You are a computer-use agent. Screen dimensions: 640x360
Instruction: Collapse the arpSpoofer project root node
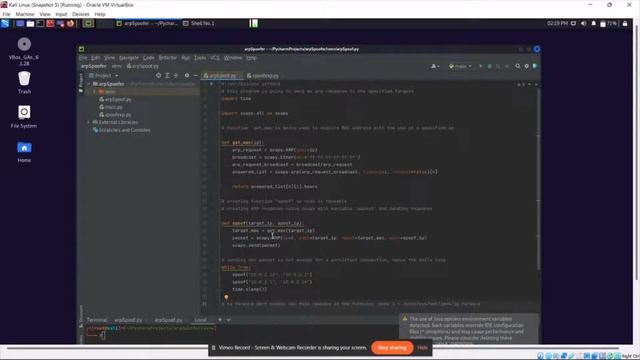[x=89, y=84]
